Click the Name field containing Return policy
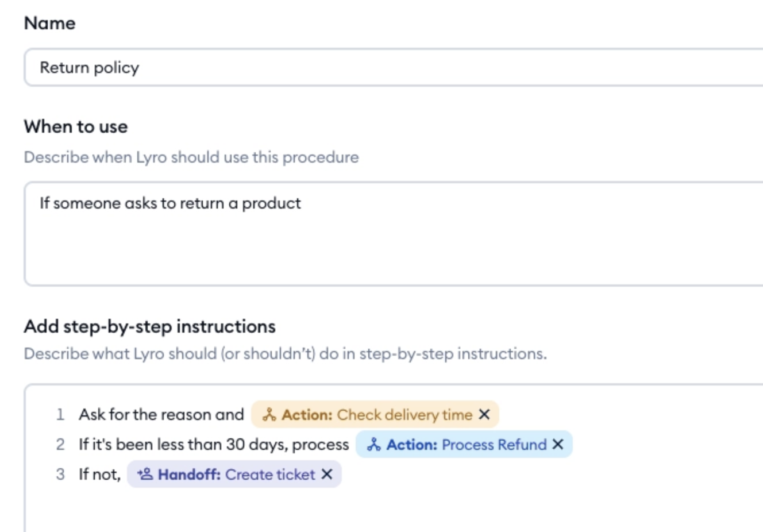 pyautogui.click(x=394, y=68)
